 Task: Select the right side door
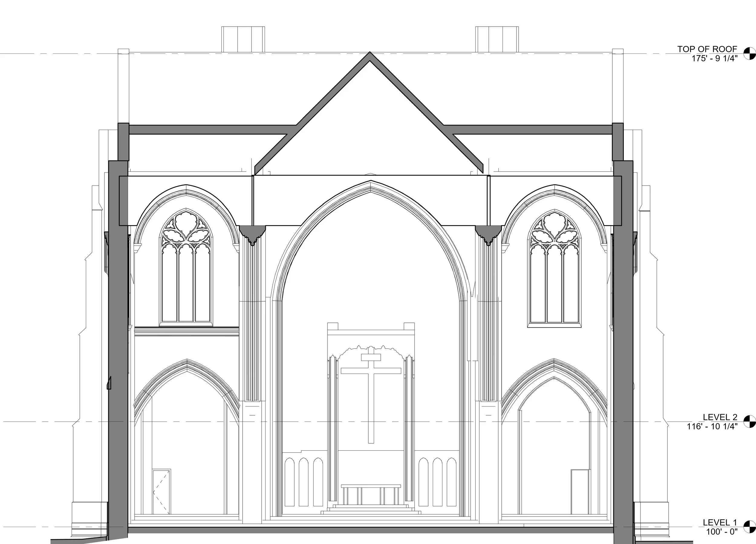pos(580,492)
